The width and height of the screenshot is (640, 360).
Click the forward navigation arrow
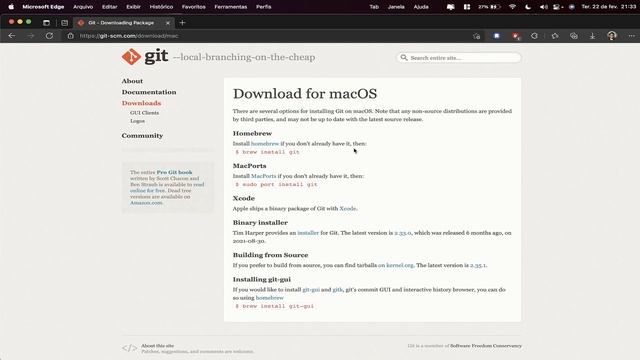click(x=31, y=36)
